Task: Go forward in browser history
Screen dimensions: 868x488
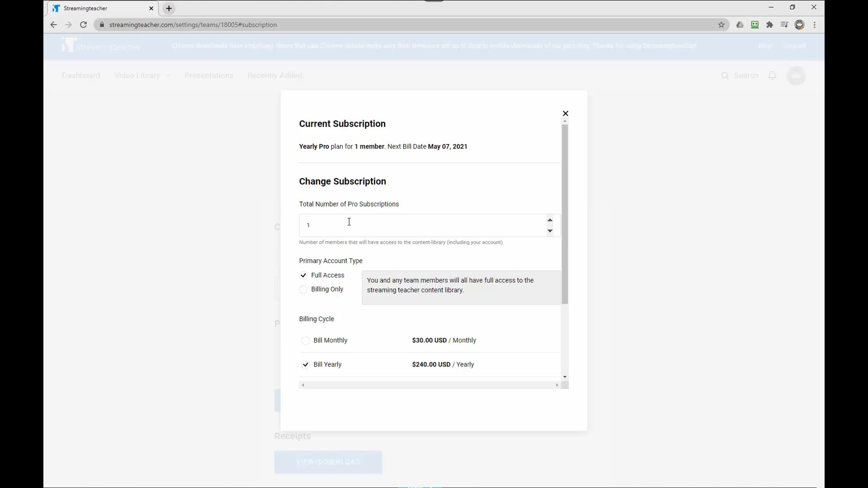Action: tap(68, 25)
